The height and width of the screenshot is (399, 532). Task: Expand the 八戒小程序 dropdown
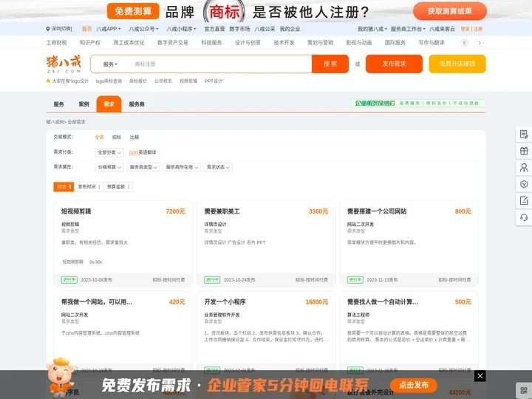coord(181,29)
